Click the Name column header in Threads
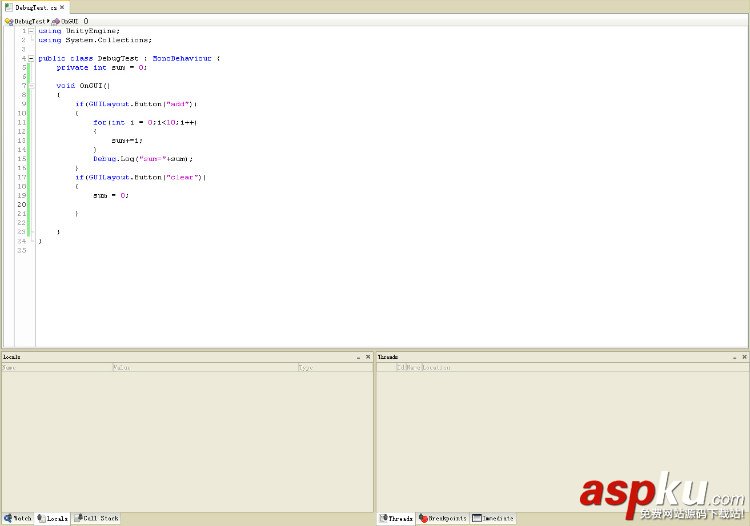 point(413,367)
